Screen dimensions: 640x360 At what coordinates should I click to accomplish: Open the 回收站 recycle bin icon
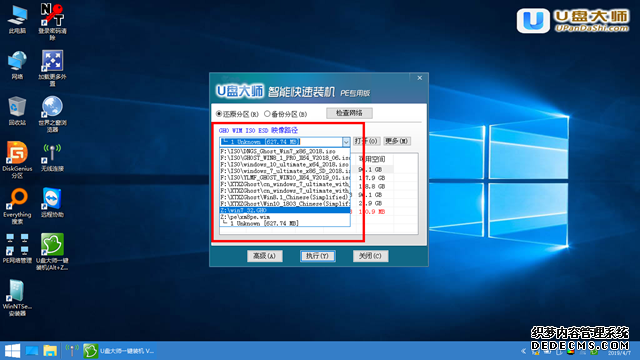17,111
